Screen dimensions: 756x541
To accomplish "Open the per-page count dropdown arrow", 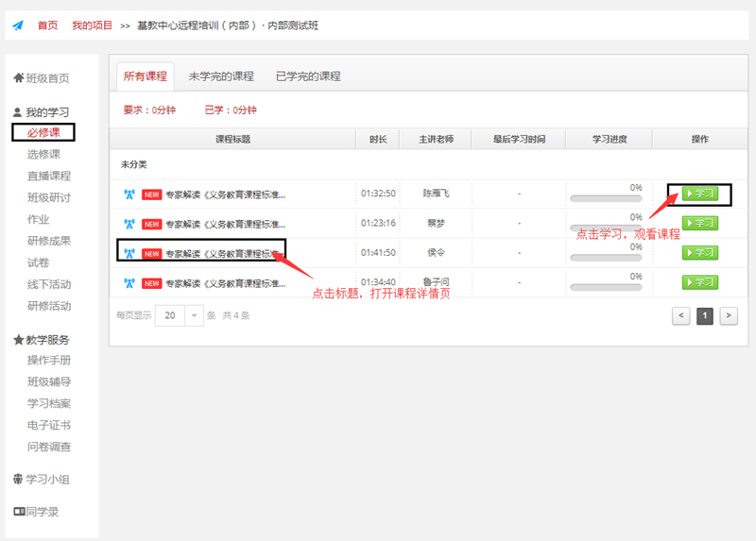I will [x=195, y=315].
